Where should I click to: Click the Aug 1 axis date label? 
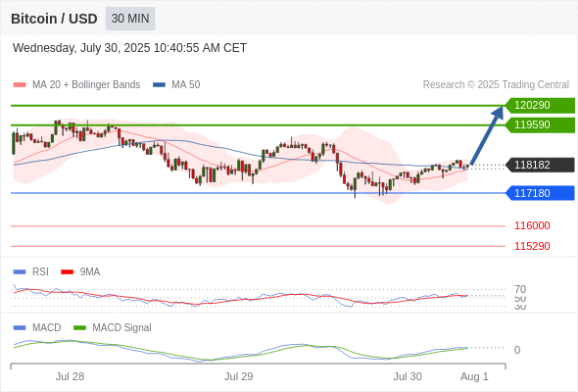click(474, 376)
